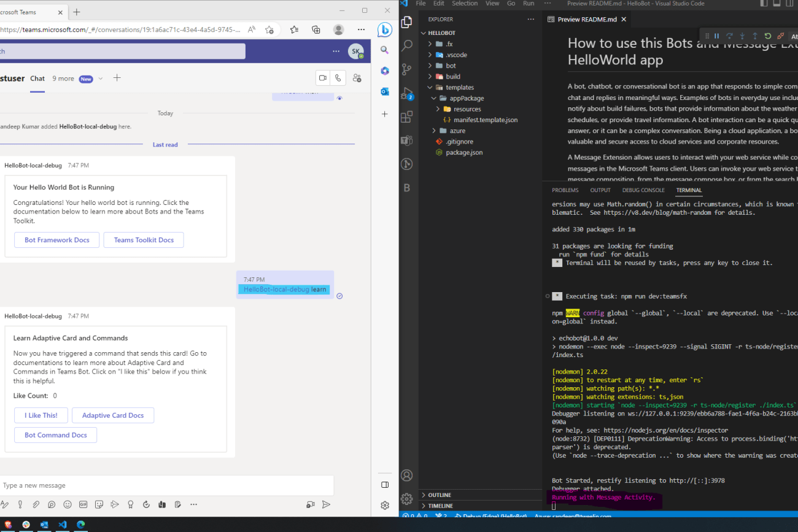Restart the debug session with green restart icon
The height and width of the screenshot is (532, 798).
tap(768, 36)
